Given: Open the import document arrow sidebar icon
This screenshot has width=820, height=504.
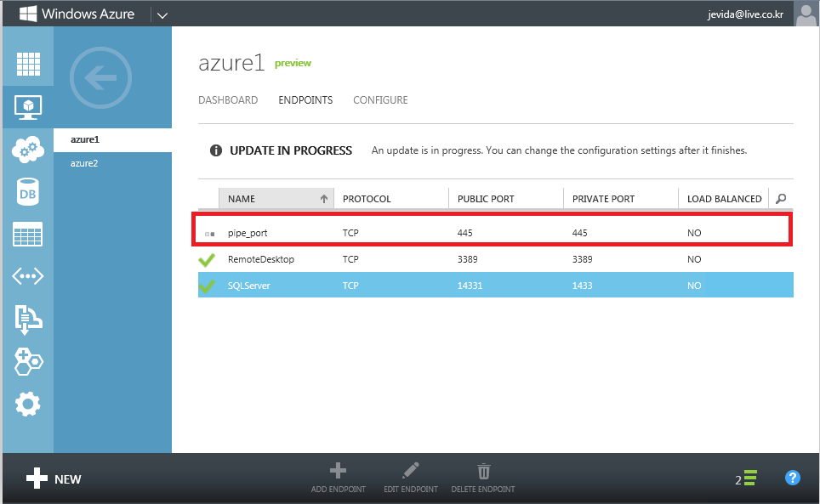Looking at the screenshot, I should pyautogui.click(x=28, y=319).
